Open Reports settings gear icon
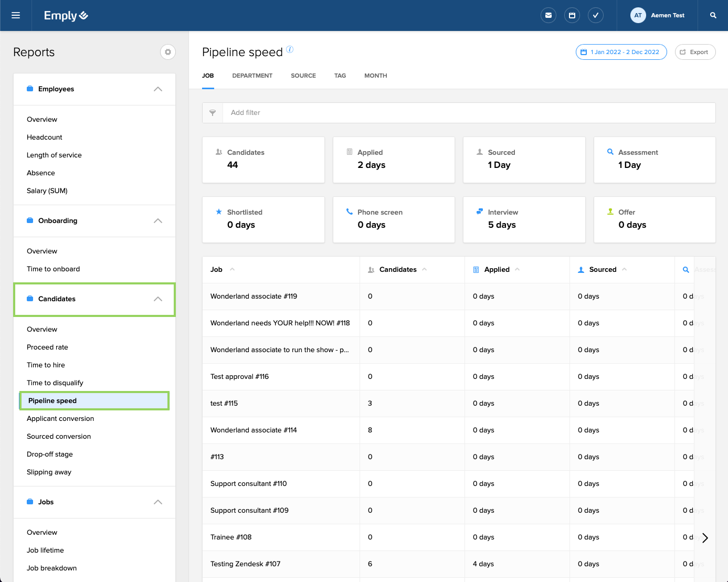Screen dimensions: 728x582 pos(168,52)
